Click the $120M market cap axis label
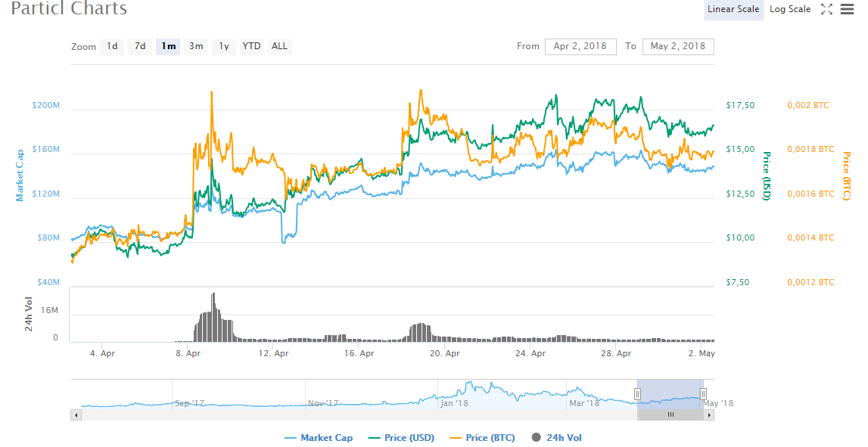Screen dimensions: 868x447 (46, 194)
